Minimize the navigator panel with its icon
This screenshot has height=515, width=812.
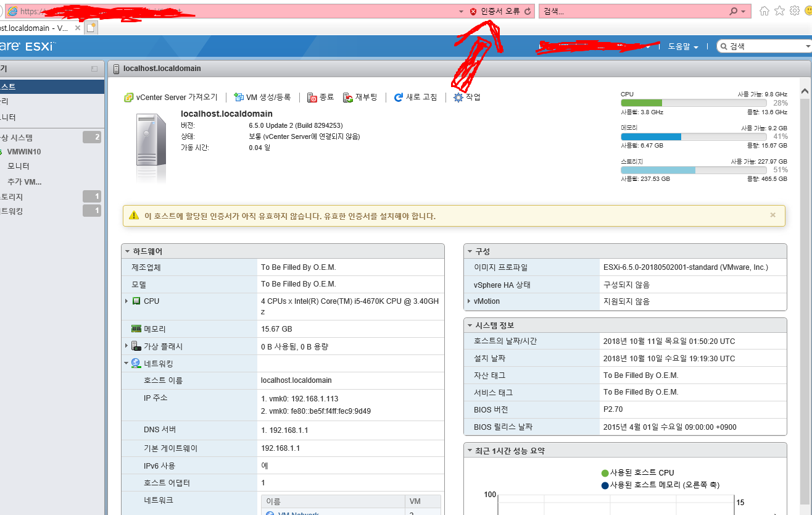(x=94, y=69)
